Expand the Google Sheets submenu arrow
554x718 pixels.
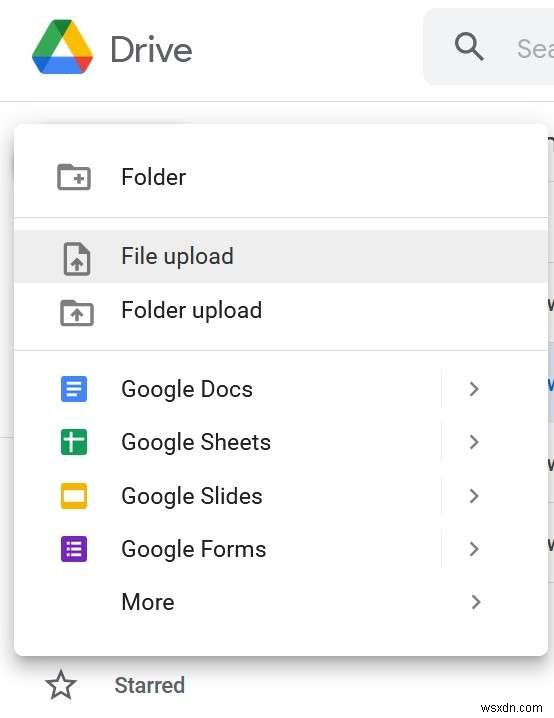pos(474,442)
